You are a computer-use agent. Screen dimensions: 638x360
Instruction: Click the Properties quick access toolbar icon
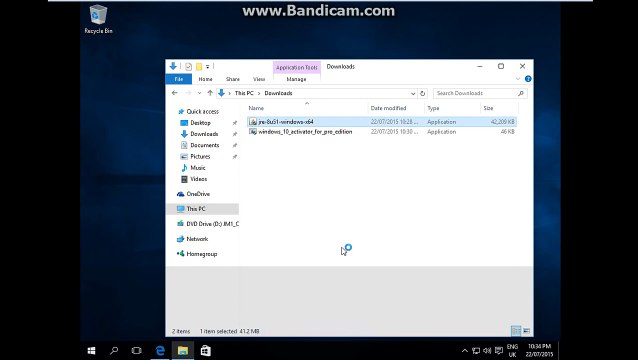click(x=188, y=66)
